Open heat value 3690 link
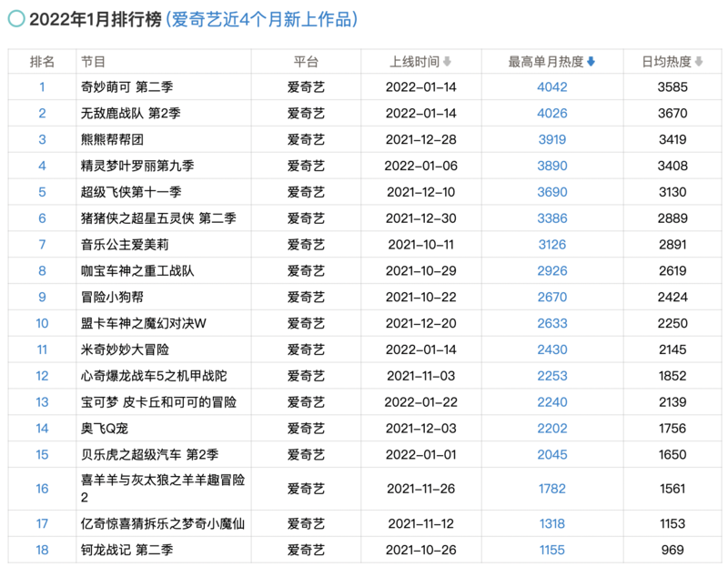The height and width of the screenshot is (567, 728). [x=552, y=192]
